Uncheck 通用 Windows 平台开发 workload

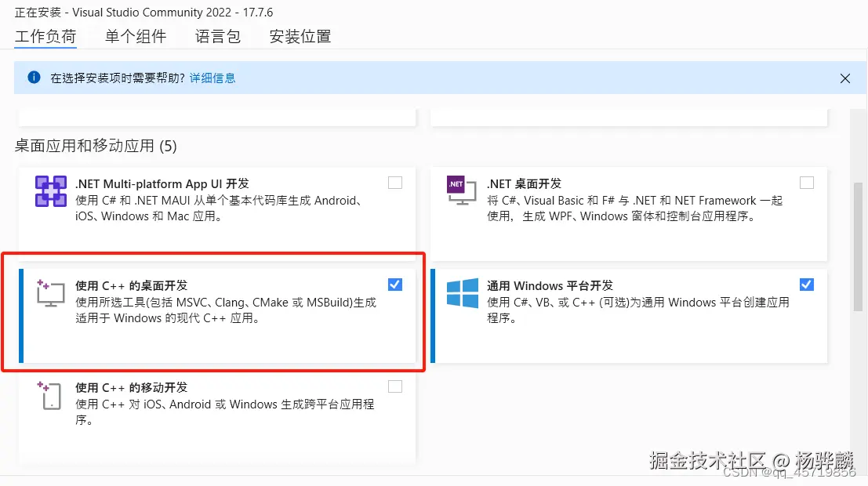pos(807,285)
